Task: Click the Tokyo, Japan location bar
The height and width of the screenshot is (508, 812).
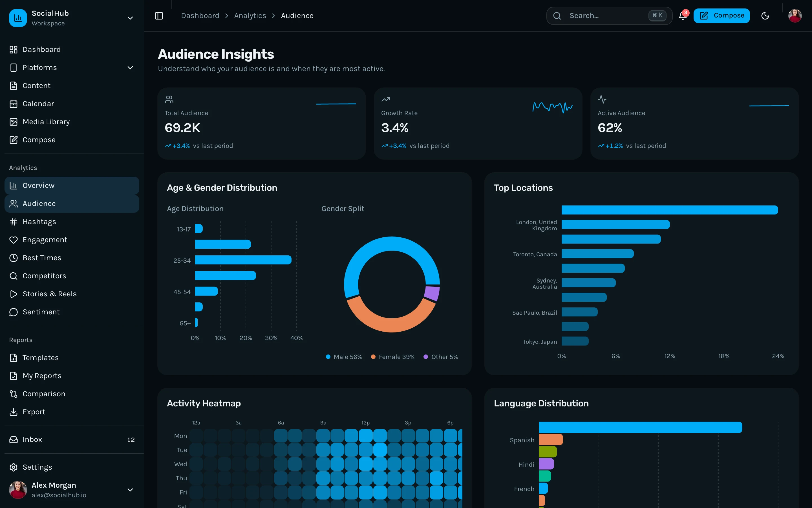Action: coord(575,341)
